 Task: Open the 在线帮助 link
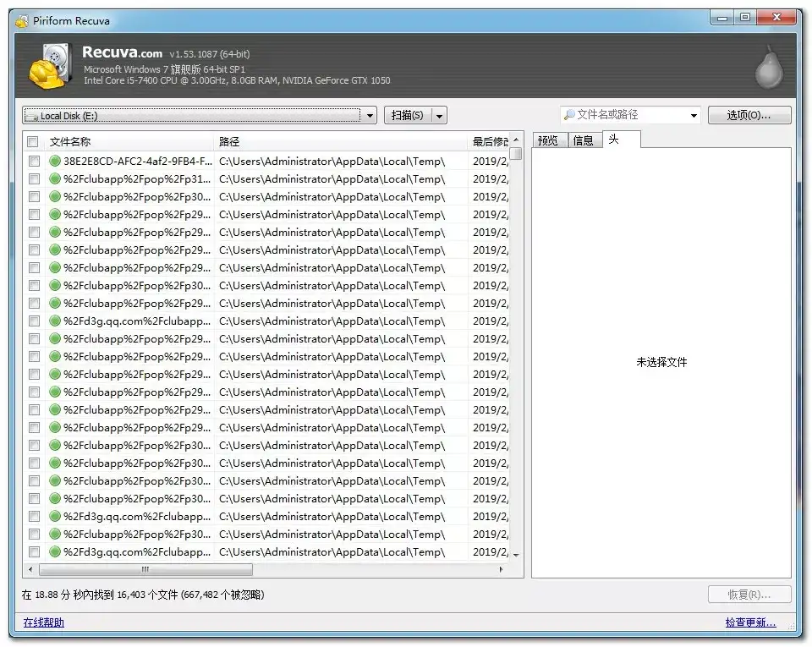(x=43, y=622)
